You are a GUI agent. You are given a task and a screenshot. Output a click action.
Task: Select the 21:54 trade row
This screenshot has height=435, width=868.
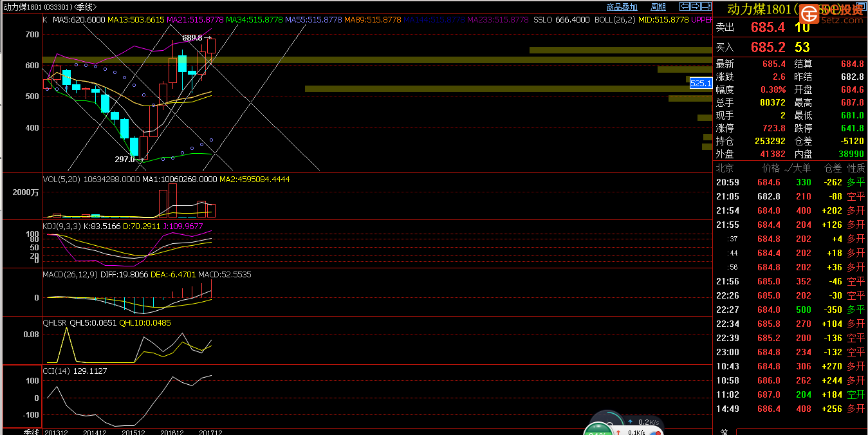790,211
